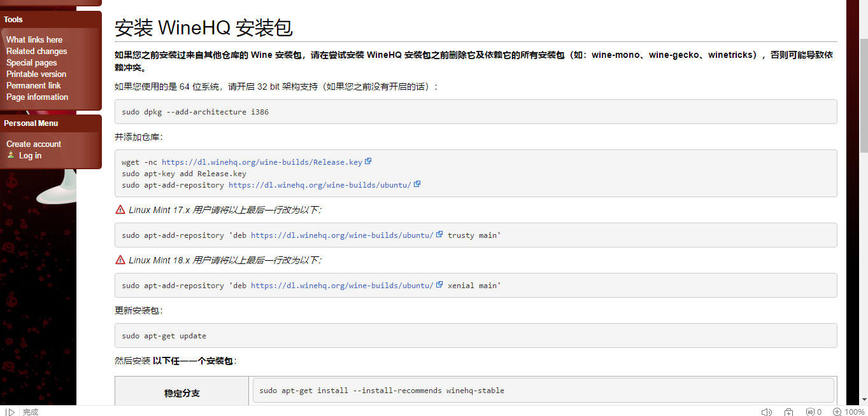This screenshot has width=868, height=416.
Task: Click external link icon in the trusty main line
Action: coord(439,235)
